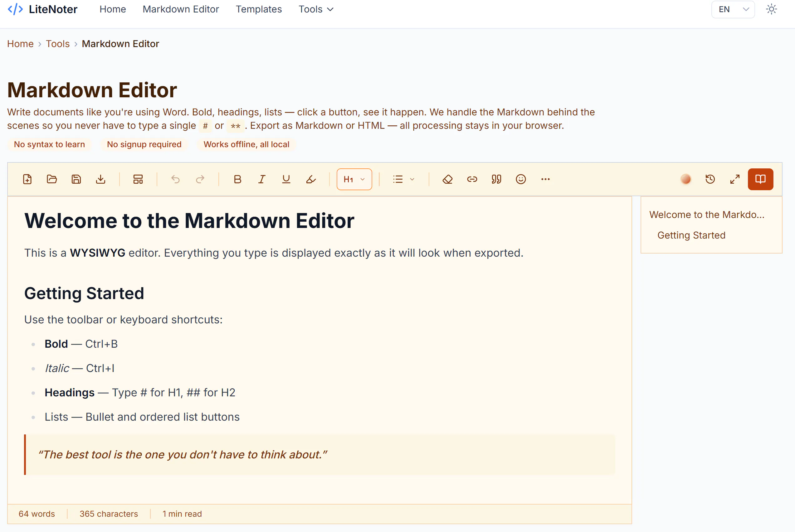Open the emoji picker
795x532 pixels.
[x=521, y=179]
